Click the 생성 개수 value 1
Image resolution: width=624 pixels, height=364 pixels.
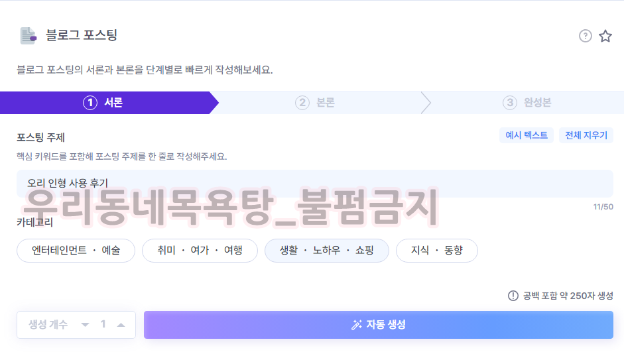pyautogui.click(x=103, y=325)
